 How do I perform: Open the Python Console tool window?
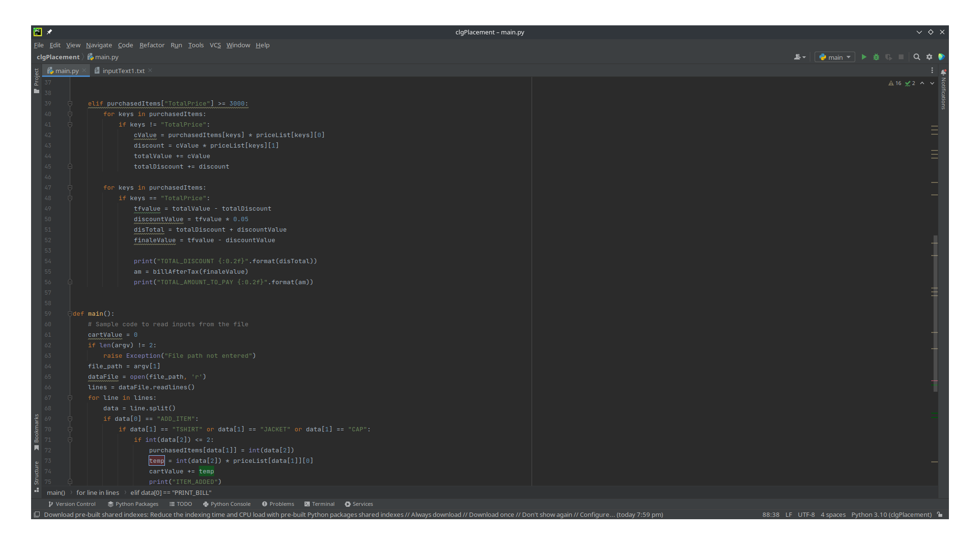tap(227, 503)
